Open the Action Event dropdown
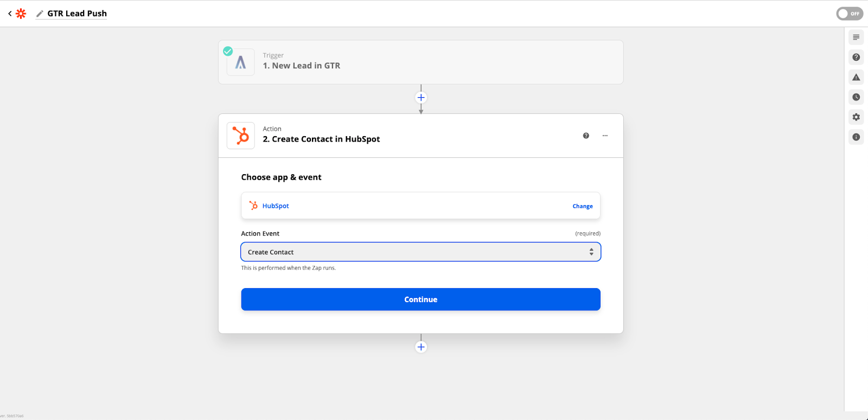Screen dimensions: 868x420 tap(420, 252)
